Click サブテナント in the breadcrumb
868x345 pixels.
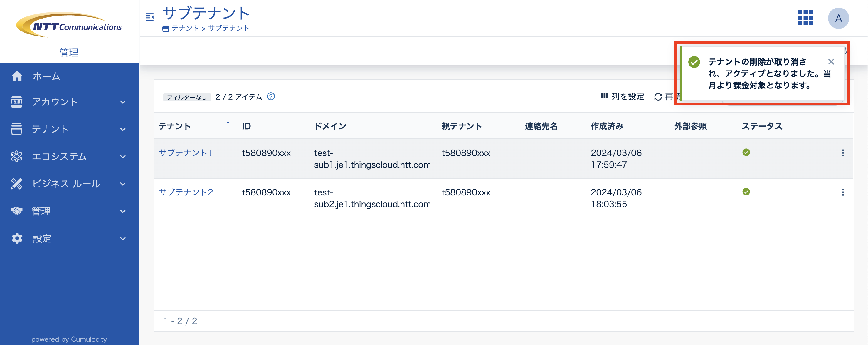coord(229,28)
